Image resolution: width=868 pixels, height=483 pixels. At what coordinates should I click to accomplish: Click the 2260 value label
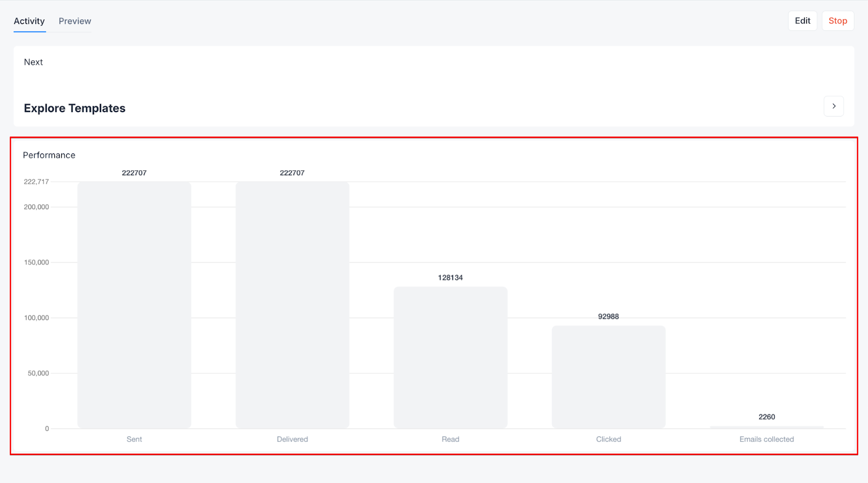coord(767,417)
